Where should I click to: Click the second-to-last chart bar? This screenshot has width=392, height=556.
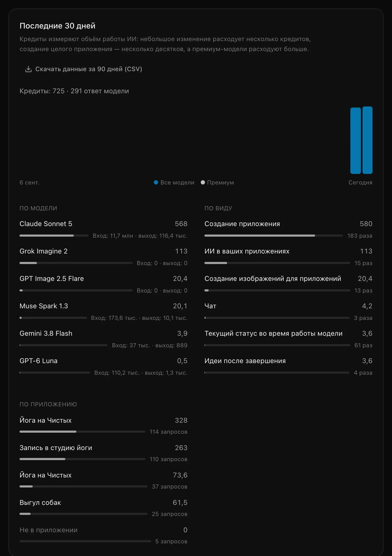point(355,141)
